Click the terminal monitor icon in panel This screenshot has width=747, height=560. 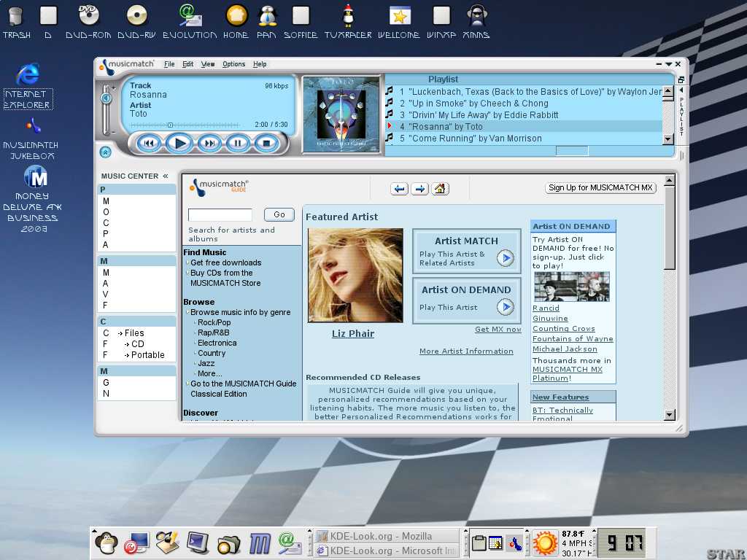198,542
